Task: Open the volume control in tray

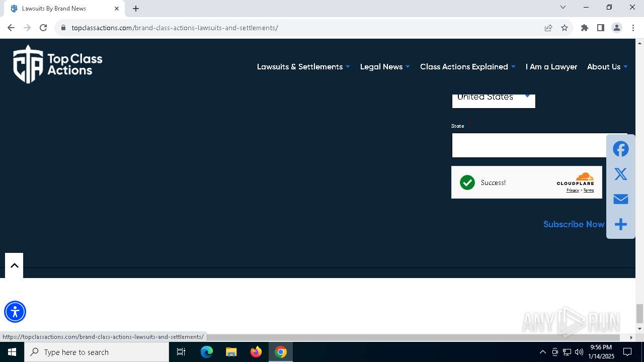Action: (579, 352)
